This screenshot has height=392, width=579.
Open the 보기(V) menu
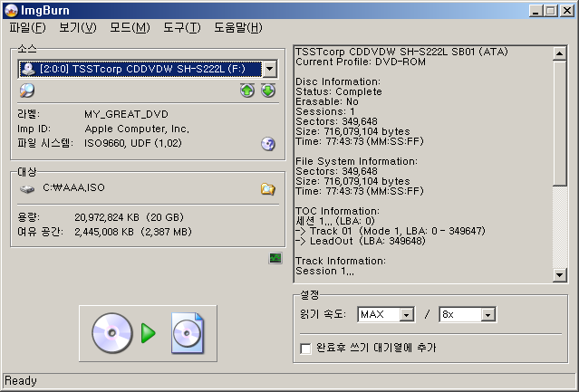78,28
